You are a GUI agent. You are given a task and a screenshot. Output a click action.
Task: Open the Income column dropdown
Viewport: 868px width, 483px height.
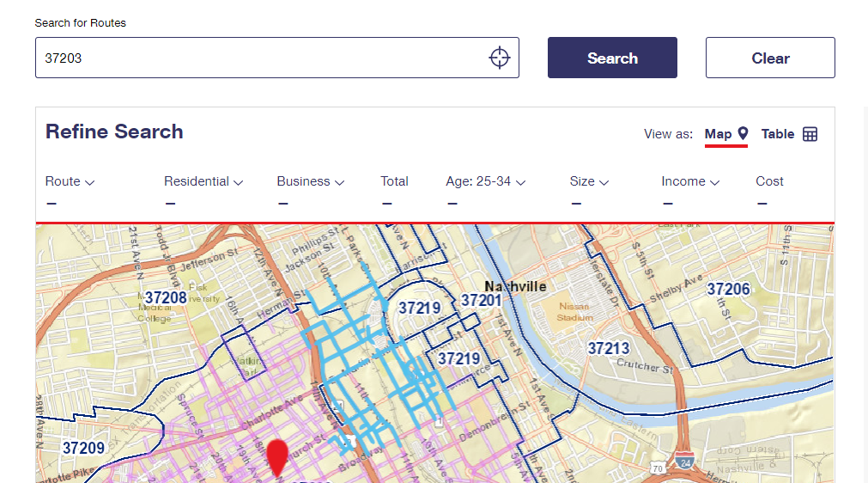pyautogui.click(x=689, y=181)
